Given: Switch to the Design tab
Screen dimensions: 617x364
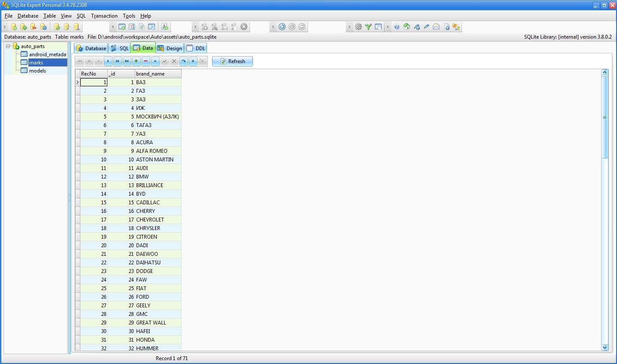Looking at the screenshot, I should [170, 48].
